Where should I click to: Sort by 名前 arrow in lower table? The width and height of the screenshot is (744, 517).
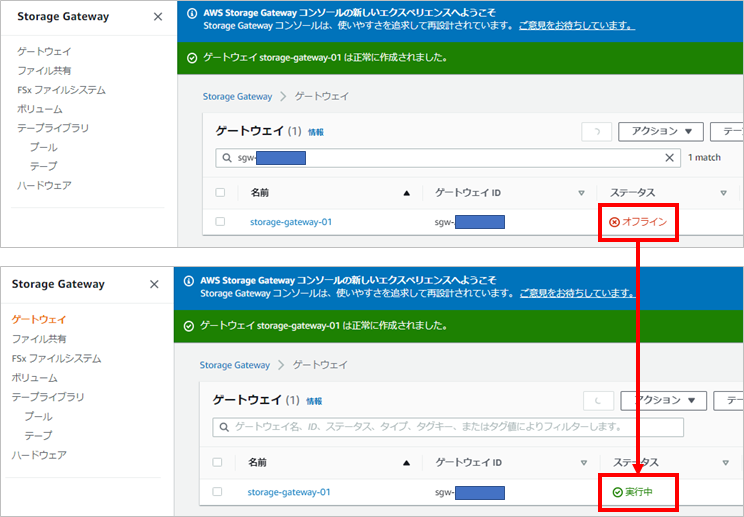(x=407, y=463)
